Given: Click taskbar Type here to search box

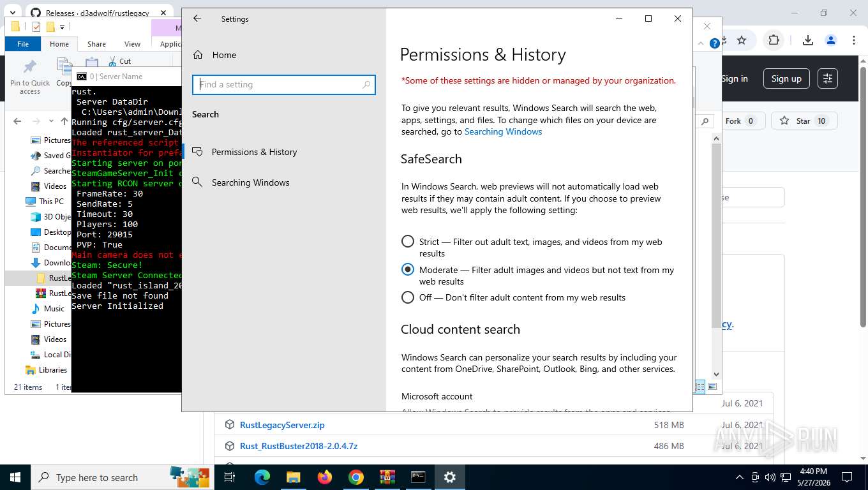Looking at the screenshot, I should pos(123,477).
